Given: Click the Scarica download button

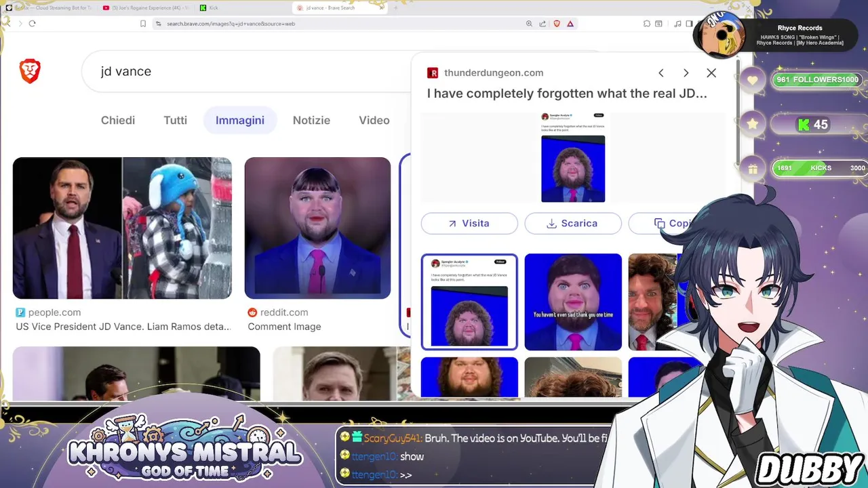Looking at the screenshot, I should click(x=573, y=223).
